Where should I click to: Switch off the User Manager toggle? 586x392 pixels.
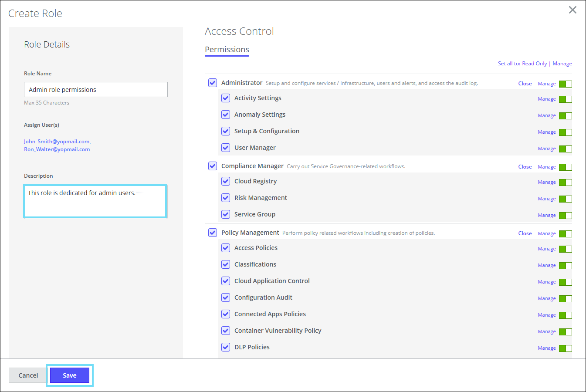click(x=565, y=149)
